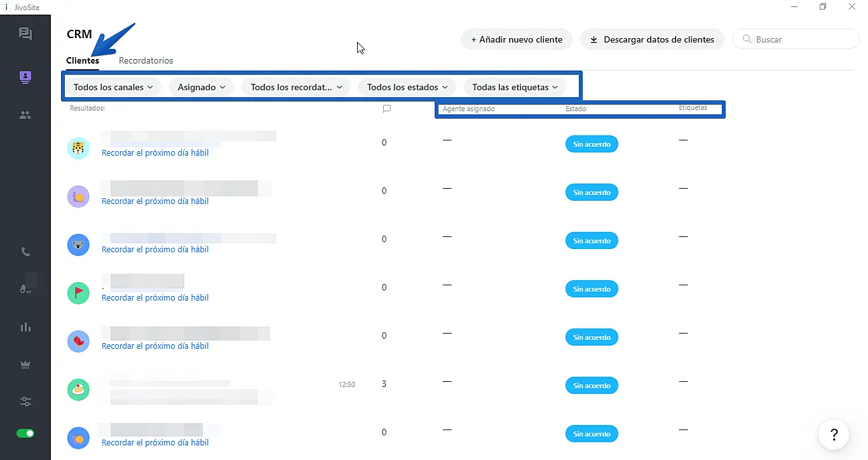The width and height of the screenshot is (868, 460).
Task: Toggle the green online status switch
Action: click(25, 433)
